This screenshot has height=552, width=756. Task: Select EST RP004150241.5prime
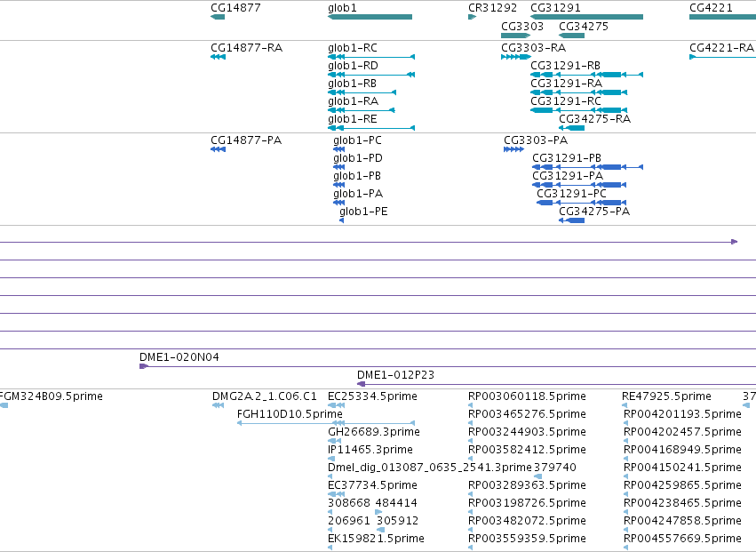point(625,476)
